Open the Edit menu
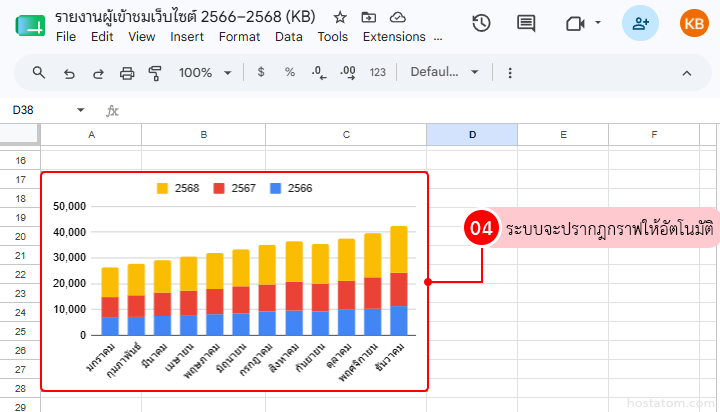The height and width of the screenshot is (412, 720). pyautogui.click(x=102, y=37)
